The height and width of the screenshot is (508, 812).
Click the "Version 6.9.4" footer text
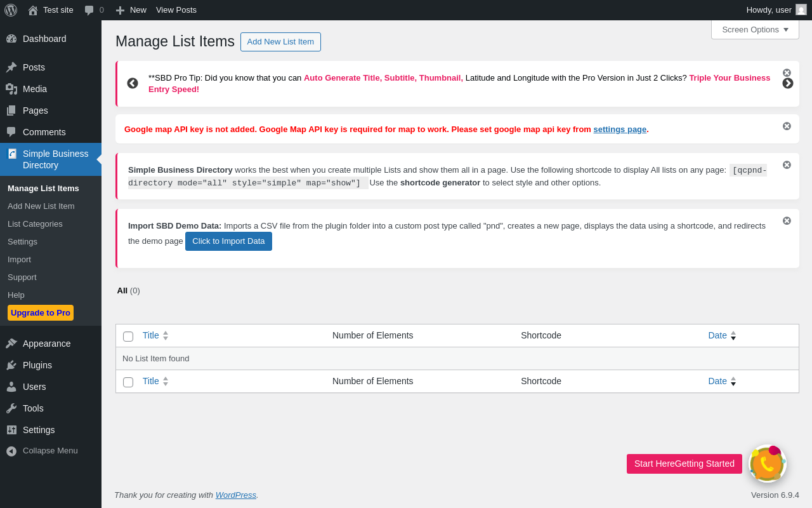click(x=775, y=495)
